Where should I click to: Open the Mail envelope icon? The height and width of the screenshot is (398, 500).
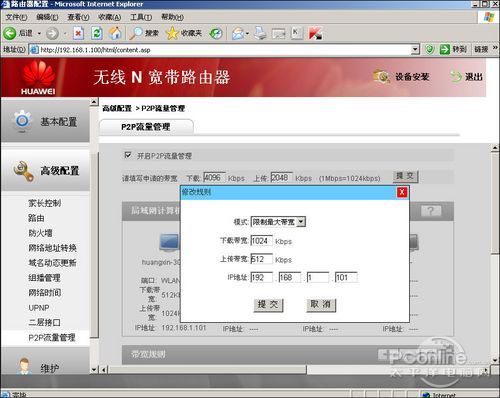[238, 33]
